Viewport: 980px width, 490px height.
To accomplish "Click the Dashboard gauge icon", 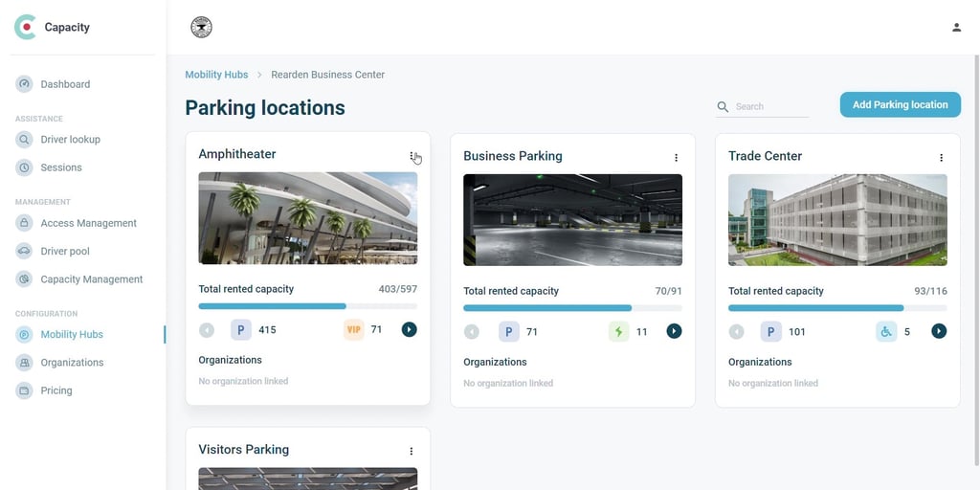I will tap(24, 84).
